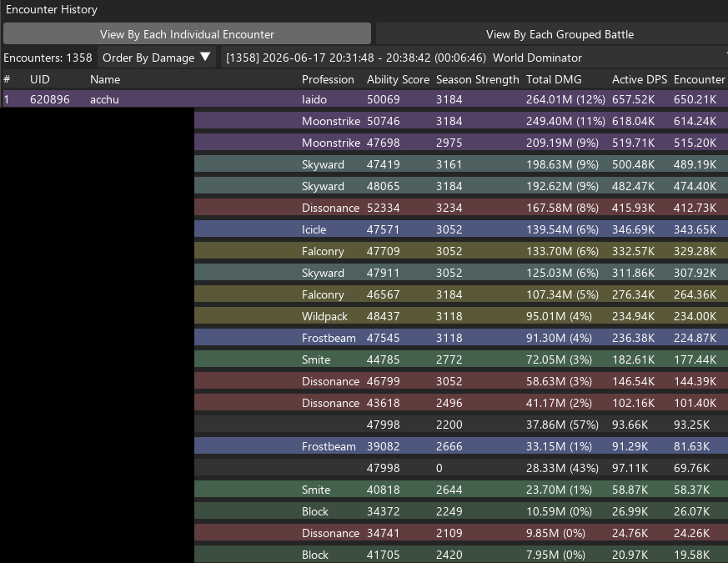
Task: Click the 37.86M (57%) damage value
Action: [x=562, y=425]
